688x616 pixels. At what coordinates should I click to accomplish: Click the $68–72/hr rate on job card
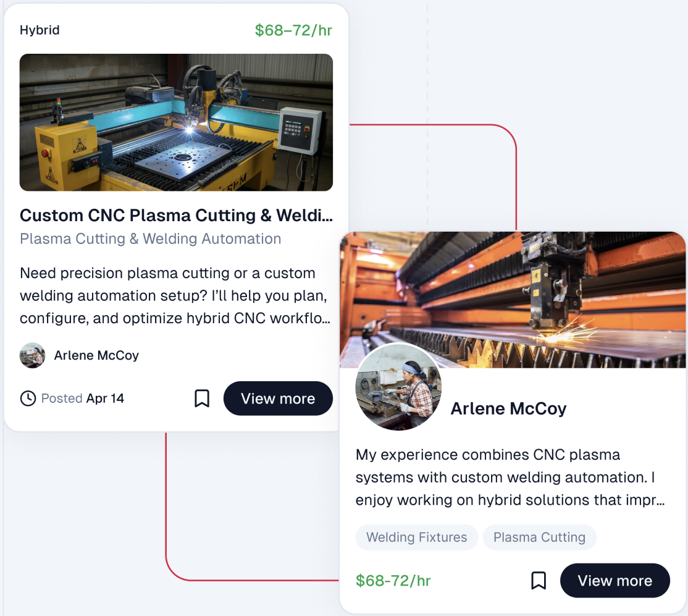[x=293, y=30]
